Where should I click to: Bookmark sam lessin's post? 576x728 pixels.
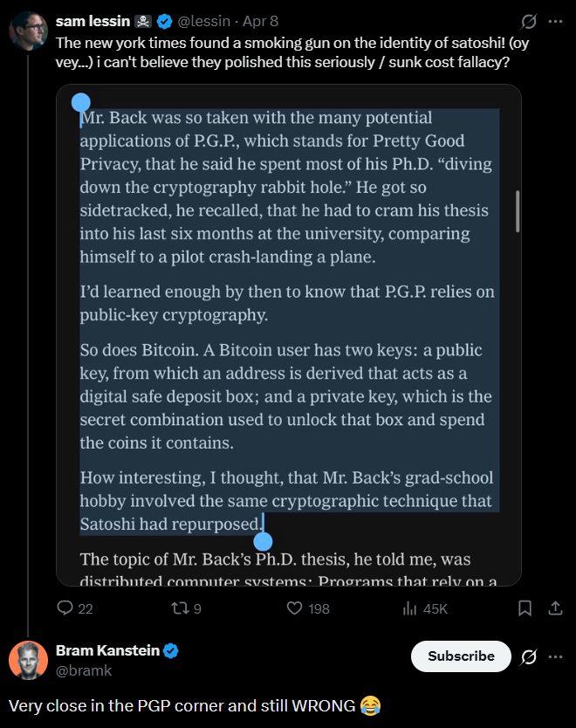pos(525,608)
